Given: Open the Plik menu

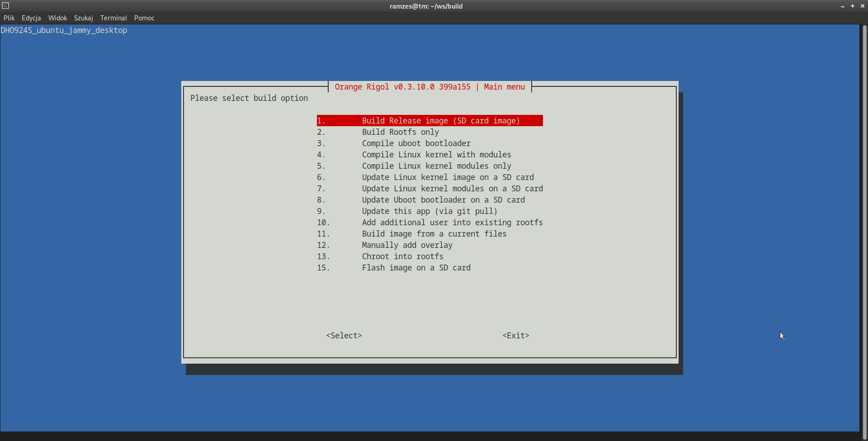Looking at the screenshot, I should pyautogui.click(x=9, y=18).
